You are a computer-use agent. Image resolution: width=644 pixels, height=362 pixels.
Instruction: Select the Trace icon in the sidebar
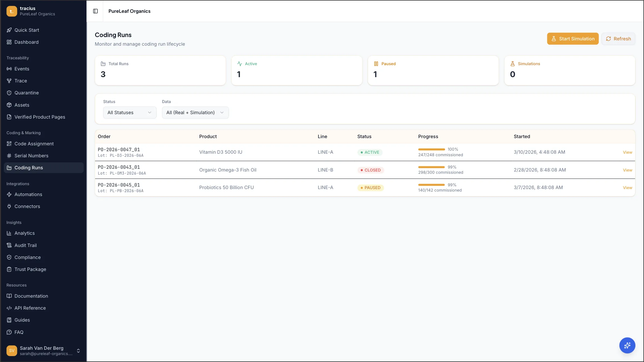point(9,81)
